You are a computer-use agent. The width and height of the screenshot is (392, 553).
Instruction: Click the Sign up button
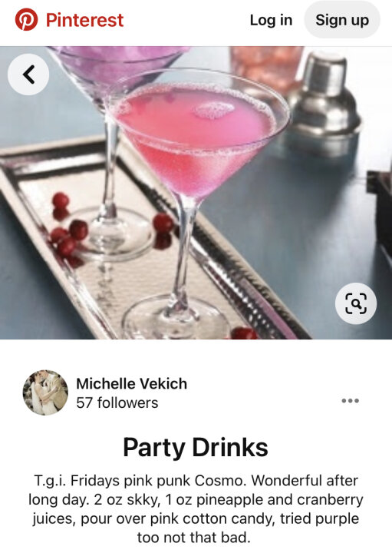click(342, 20)
